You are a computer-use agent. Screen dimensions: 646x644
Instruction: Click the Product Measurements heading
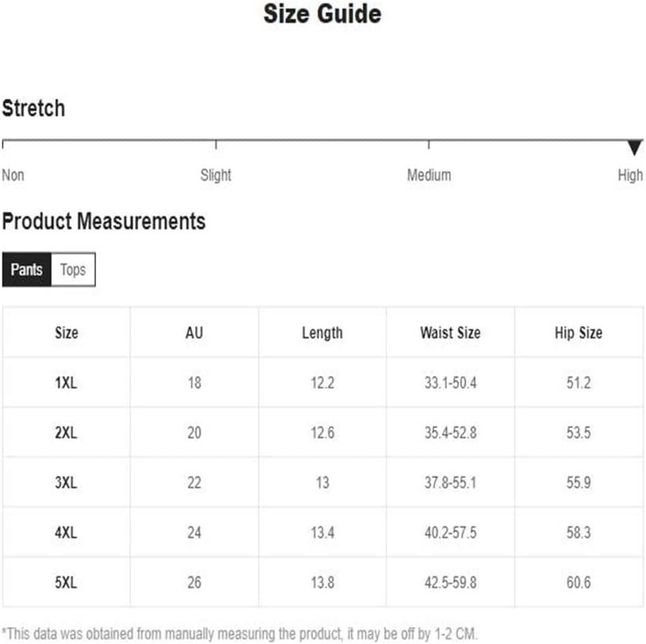[x=104, y=221]
